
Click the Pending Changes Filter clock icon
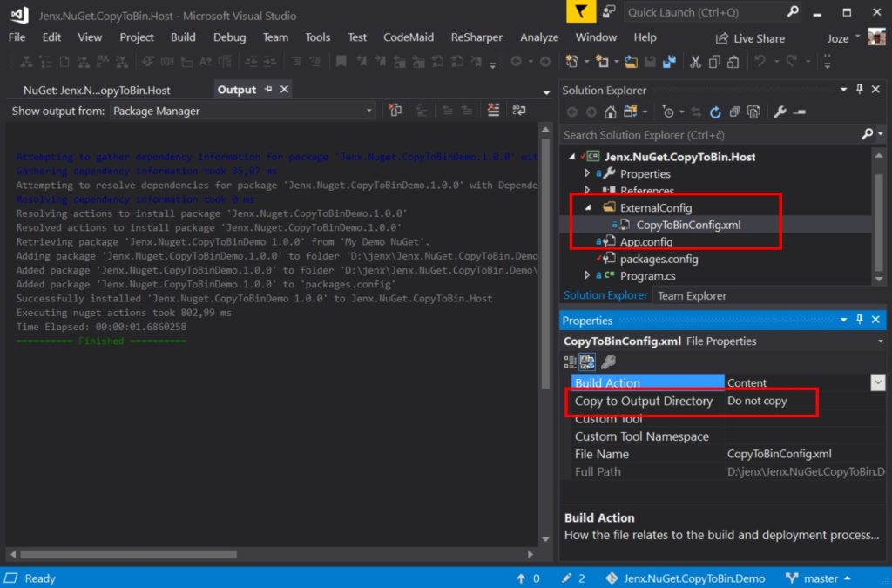click(x=668, y=112)
